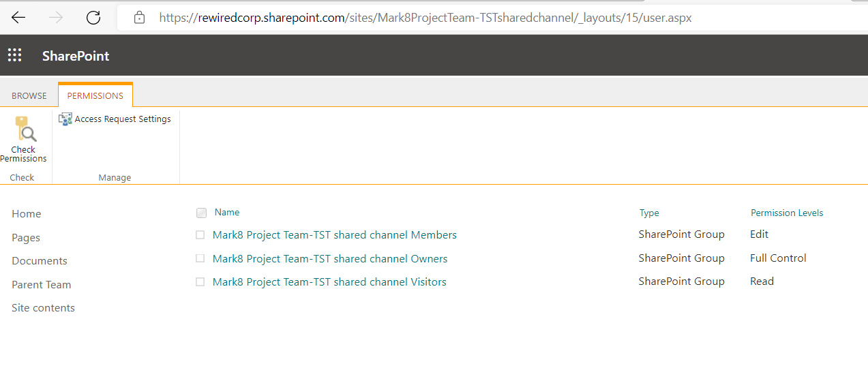Open Mark8 Project Team-TST shared channel Members

click(x=334, y=235)
